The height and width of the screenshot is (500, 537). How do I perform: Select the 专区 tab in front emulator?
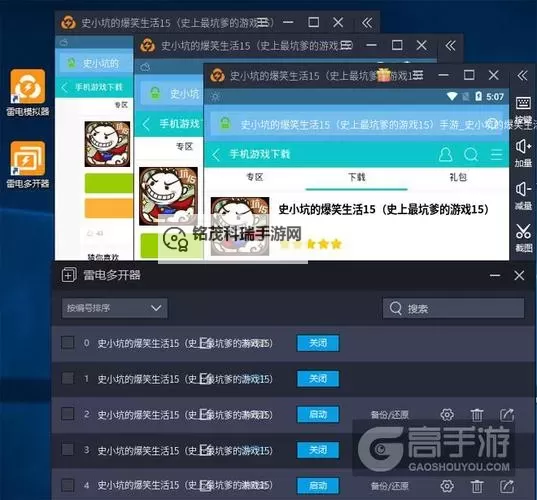pyautogui.click(x=254, y=177)
